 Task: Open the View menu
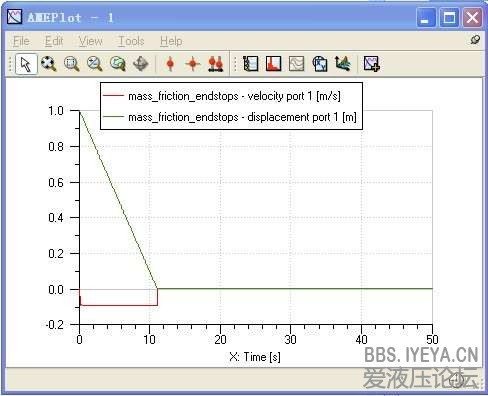click(91, 41)
